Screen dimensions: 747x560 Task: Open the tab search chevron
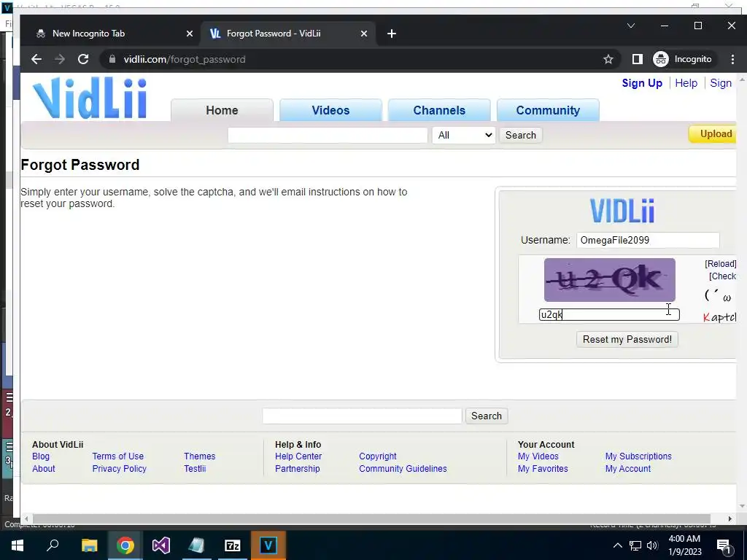[631, 26]
